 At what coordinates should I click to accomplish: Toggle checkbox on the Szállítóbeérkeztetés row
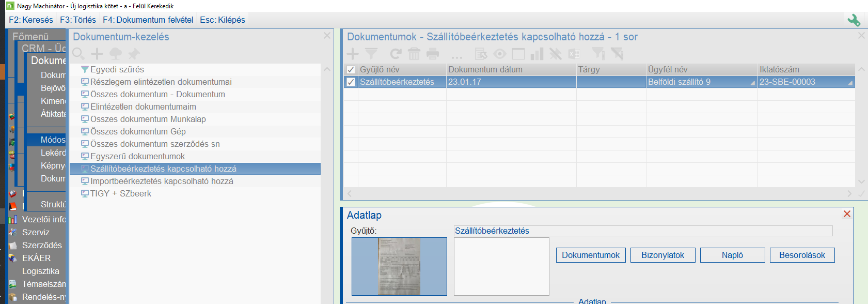[351, 82]
